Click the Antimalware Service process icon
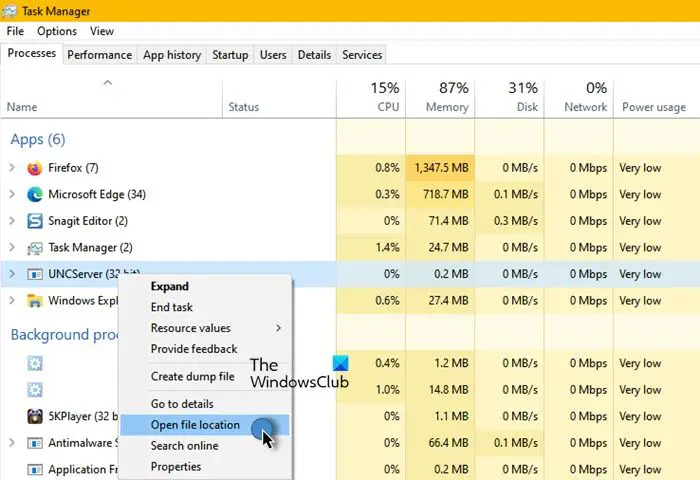This screenshot has width=700, height=480. tap(35, 443)
